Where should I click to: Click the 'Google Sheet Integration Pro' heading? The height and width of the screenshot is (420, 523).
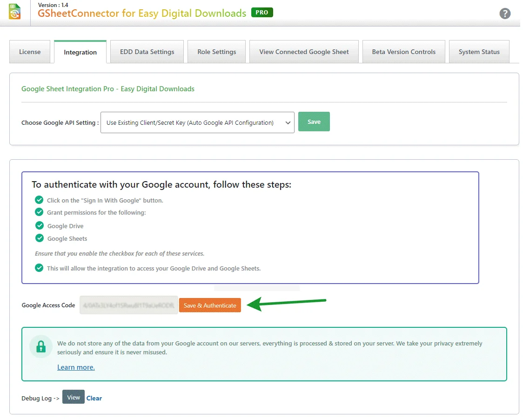(108, 89)
